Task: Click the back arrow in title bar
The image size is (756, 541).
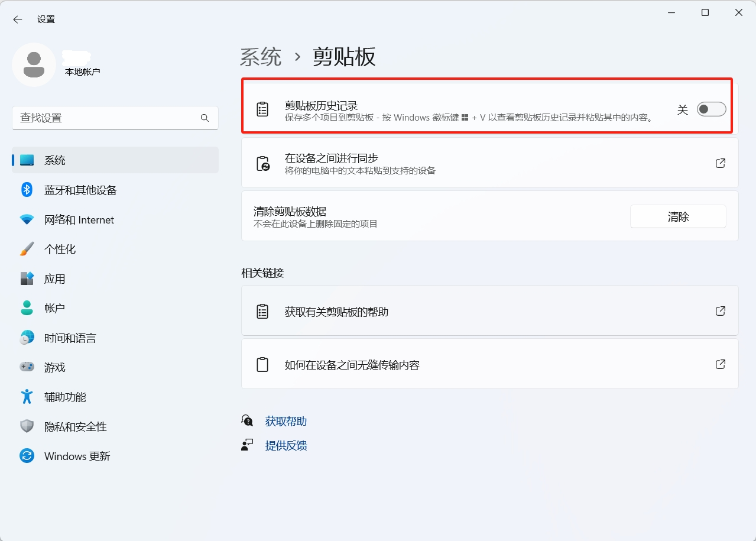Action: click(18, 20)
